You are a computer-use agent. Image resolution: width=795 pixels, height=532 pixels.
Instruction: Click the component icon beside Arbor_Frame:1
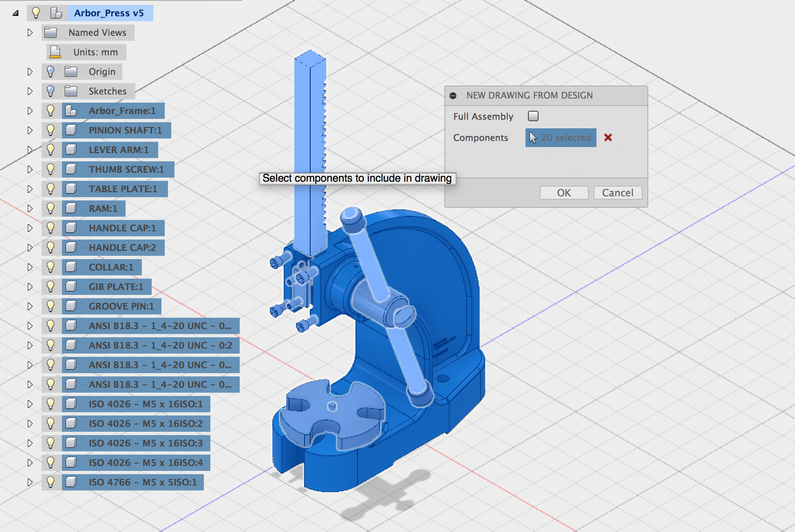(70, 110)
